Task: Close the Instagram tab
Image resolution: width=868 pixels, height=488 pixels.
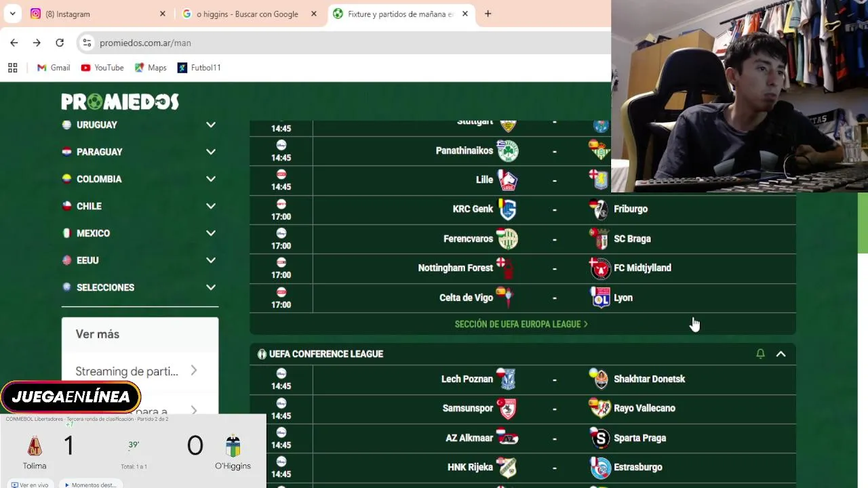Action: (162, 14)
